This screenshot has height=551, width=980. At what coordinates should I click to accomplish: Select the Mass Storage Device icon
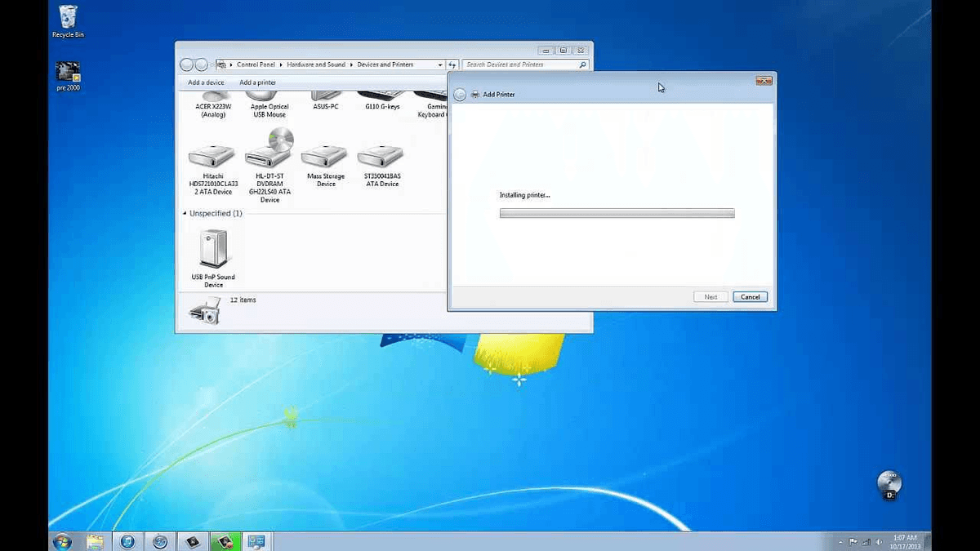[x=325, y=155]
